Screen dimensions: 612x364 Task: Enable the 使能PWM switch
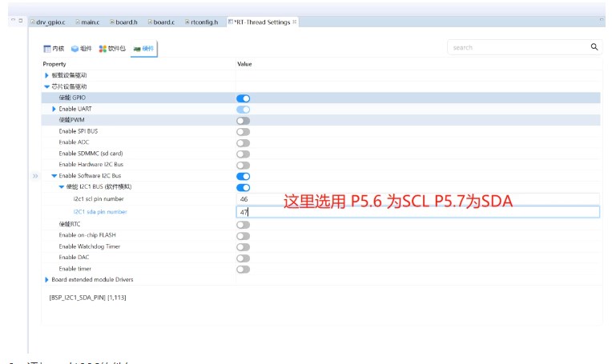pyautogui.click(x=244, y=121)
